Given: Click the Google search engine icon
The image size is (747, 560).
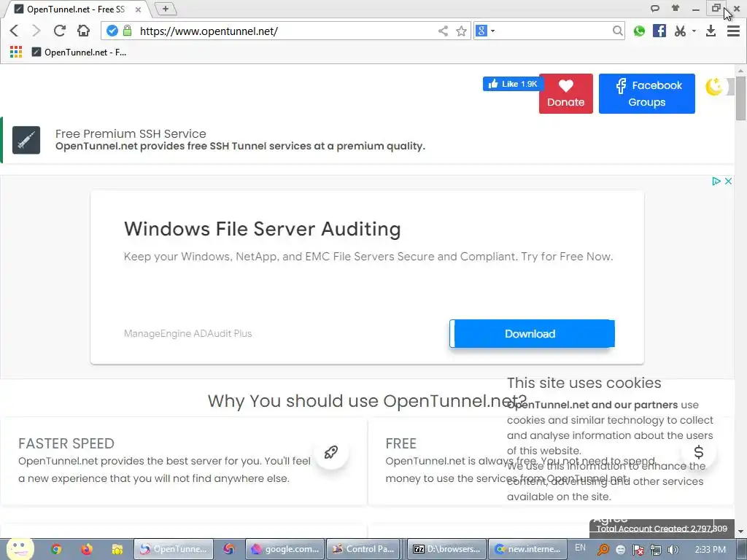Looking at the screenshot, I should [x=481, y=31].
